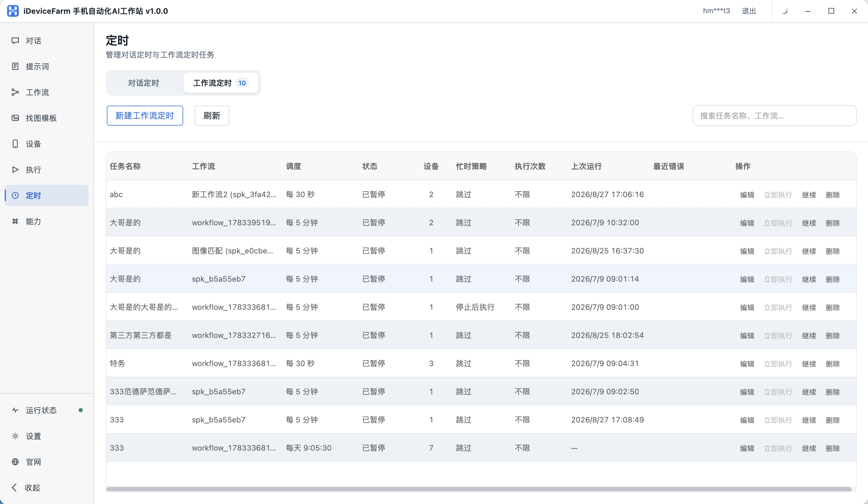This screenshot has height=504, width=868.
Task: Click task name abc cell
Action: [116, 195]
